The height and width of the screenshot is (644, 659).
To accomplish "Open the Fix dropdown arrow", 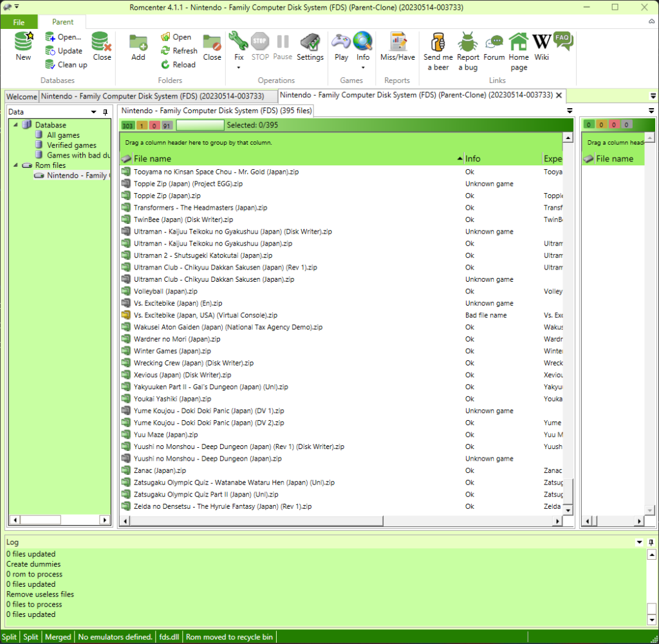I will [x=238, y=68].
